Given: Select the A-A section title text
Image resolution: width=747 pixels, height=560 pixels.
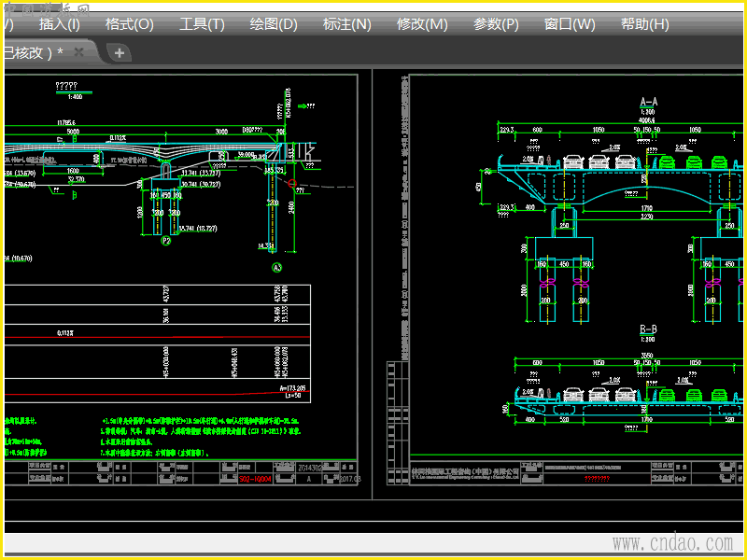Looking at the screenshot, I should pyautogui.click(x=648, y=102).
